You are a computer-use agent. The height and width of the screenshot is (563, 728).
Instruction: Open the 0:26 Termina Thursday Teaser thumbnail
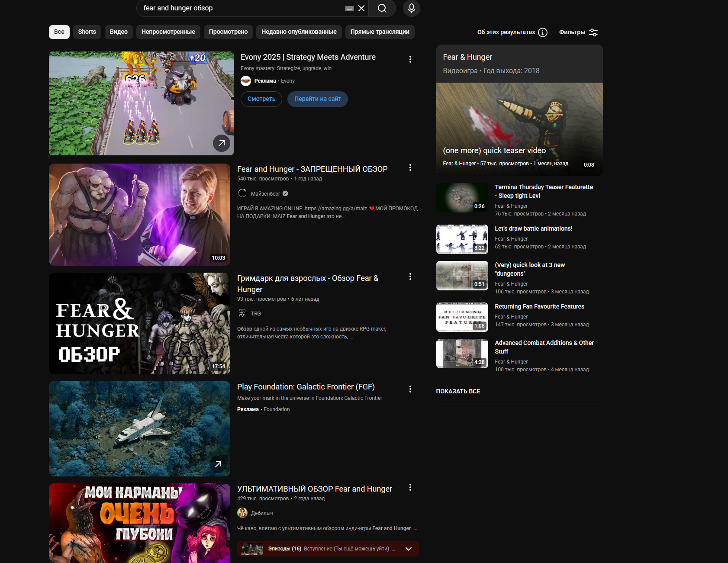point(462,198)
